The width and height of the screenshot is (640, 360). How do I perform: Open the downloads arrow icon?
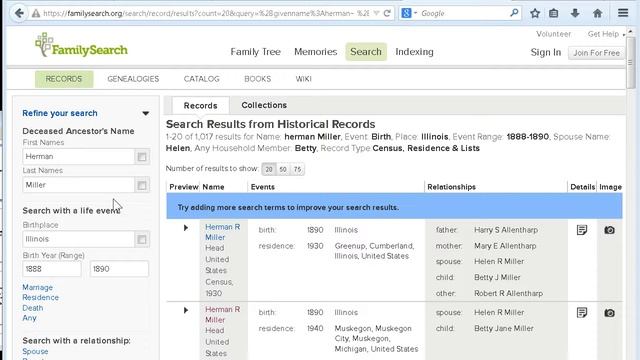(x=575, y=13)
